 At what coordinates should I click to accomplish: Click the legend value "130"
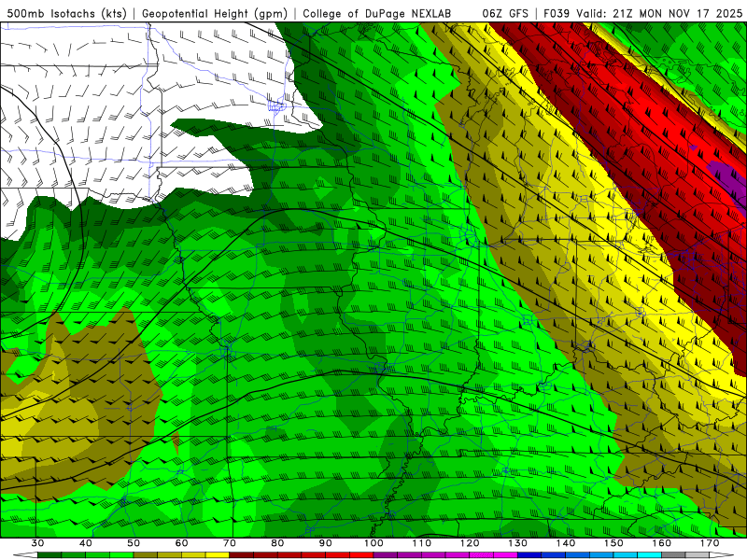pyautogui.click(x=518, y=543)
